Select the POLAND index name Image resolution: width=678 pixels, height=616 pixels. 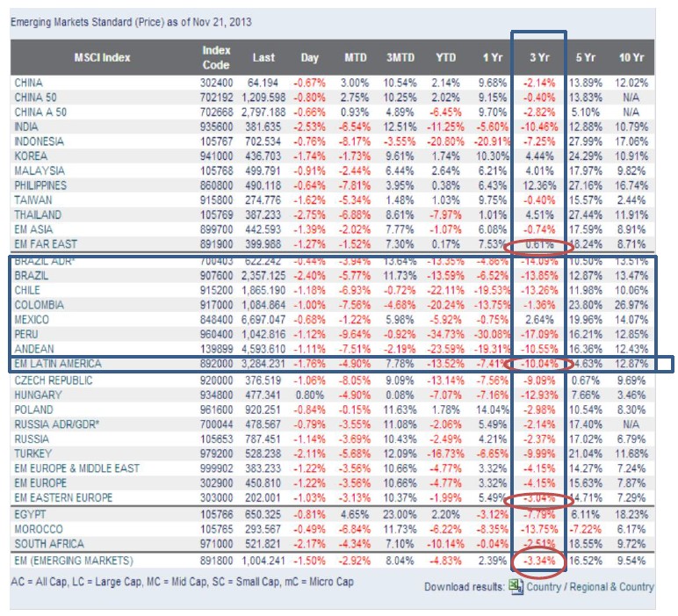pyautogui.click(x=33, y=410)
